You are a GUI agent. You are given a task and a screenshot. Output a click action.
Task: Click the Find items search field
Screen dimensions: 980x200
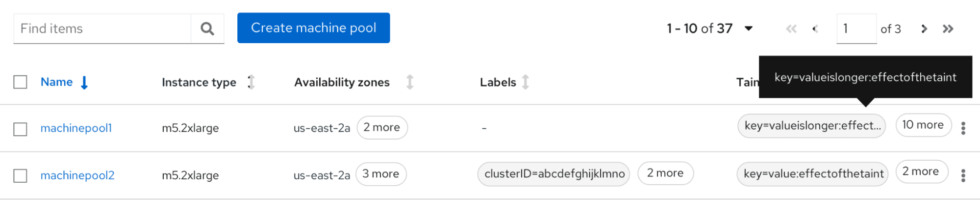pos(102,29)
